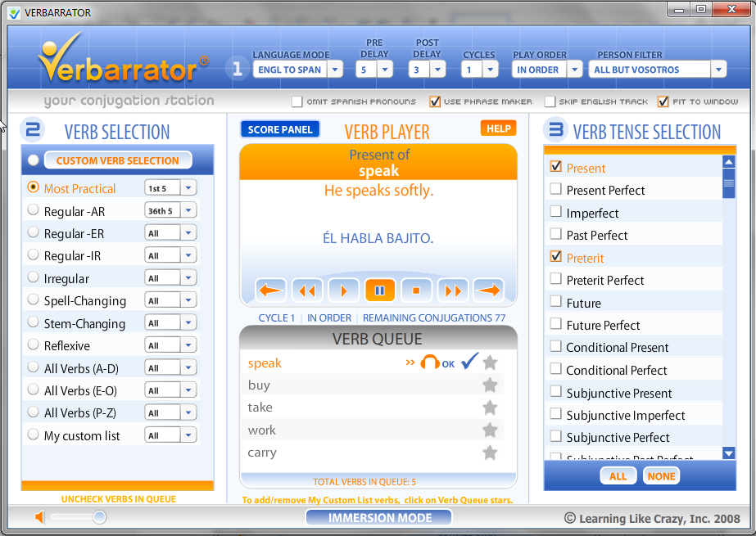Image resolution: width=756 pixels, height=536 pixels.
Task: Open the Score Panel
Action: (x=280, y=129)
